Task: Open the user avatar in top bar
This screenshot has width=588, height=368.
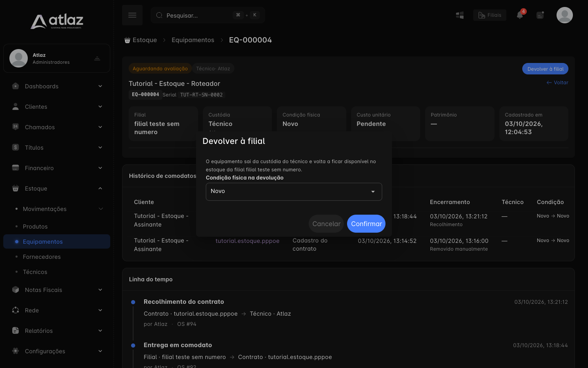Action: 565,15
